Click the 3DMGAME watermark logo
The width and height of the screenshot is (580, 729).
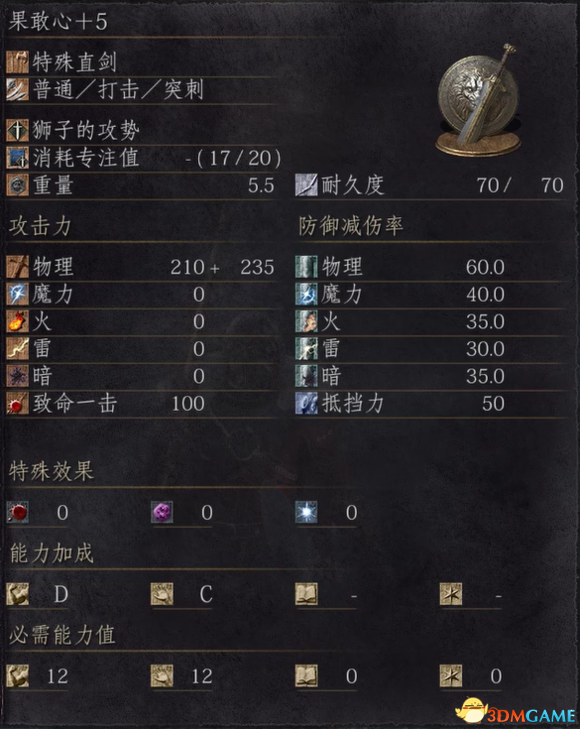tap(516, 711)
